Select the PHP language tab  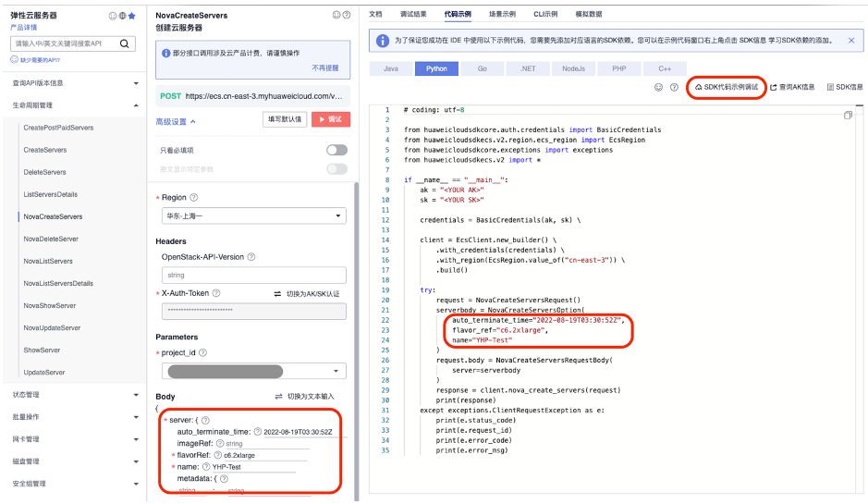619,68
